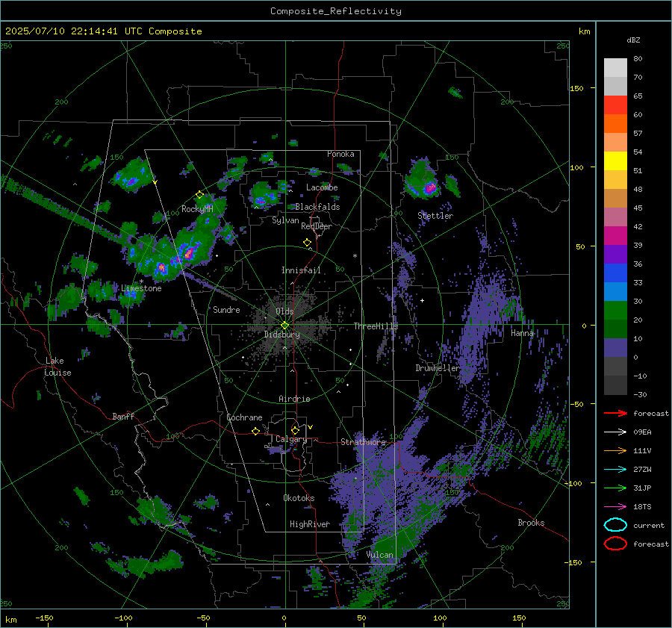This screenshot has height=628, width=672.
Task: Click the 18TS legend label
Action: 642,507
